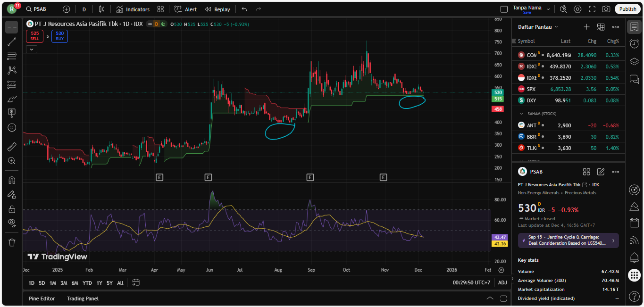
Task: Open chart settings hexagon icon
Action: click(x=577, y=9)
